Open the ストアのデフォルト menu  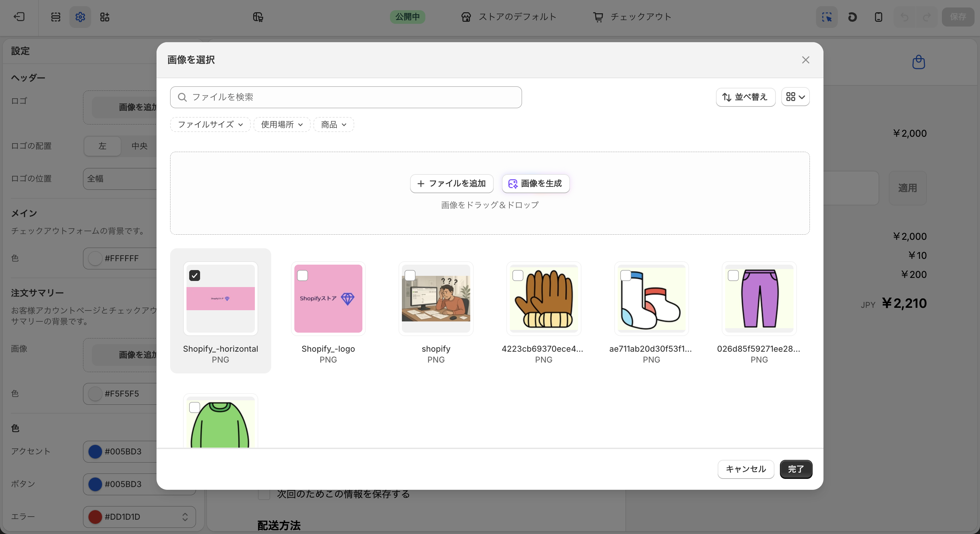point(509,17)
